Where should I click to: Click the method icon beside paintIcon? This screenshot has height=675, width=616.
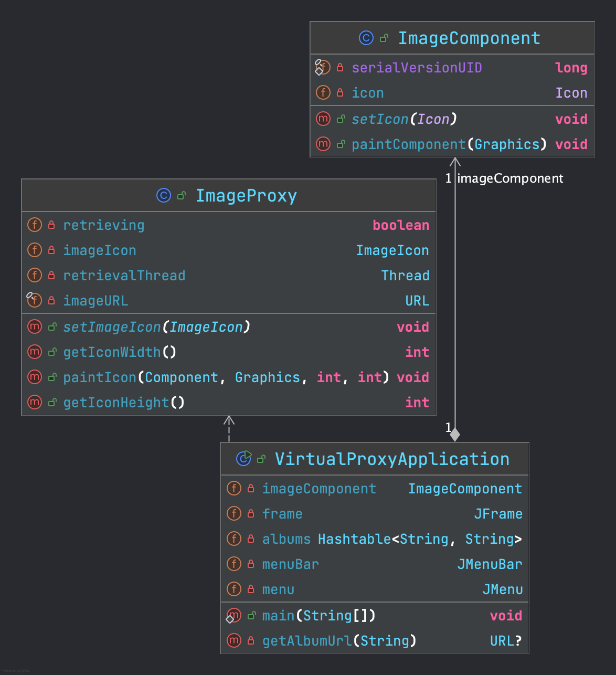point(34,377)
